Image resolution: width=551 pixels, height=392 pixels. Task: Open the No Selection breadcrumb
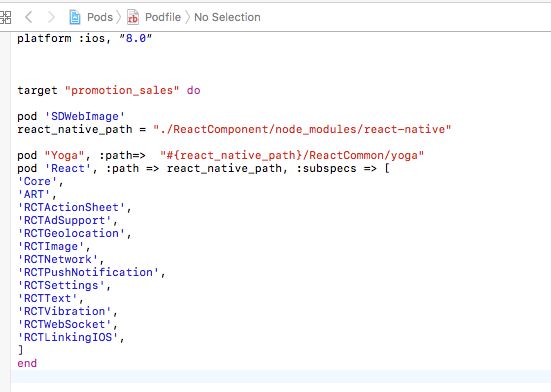coord(227,17)
